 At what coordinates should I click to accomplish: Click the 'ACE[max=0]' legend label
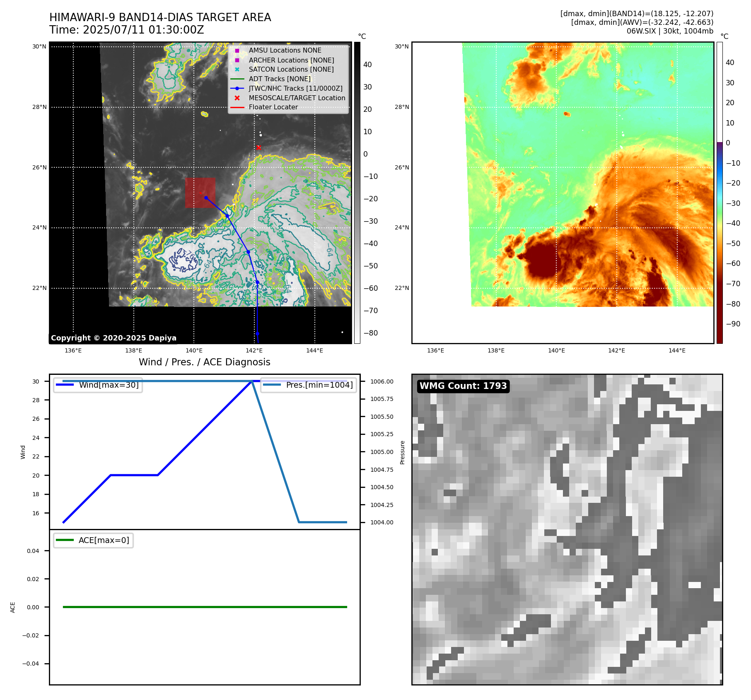104,540
